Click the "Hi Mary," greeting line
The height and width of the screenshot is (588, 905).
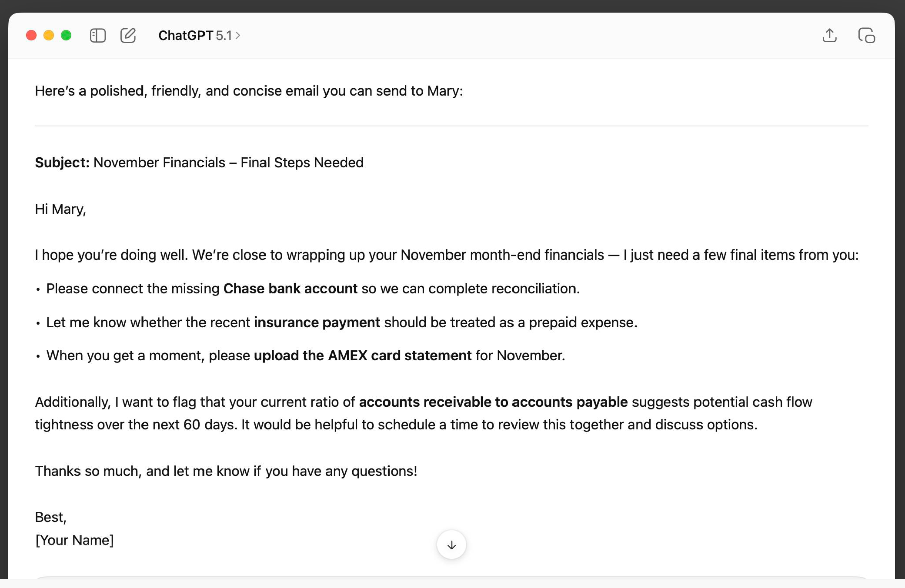click(x=60, y=209)
